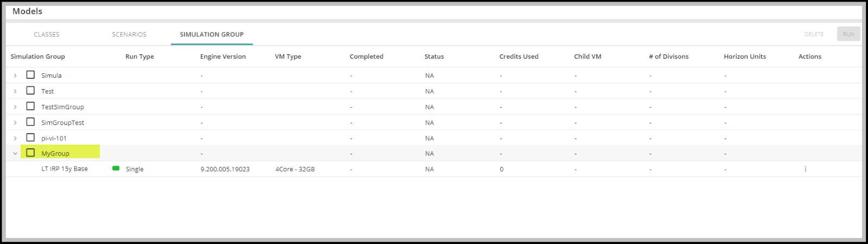Select the TestSimGroup checkbox

(x=30, y=106)
